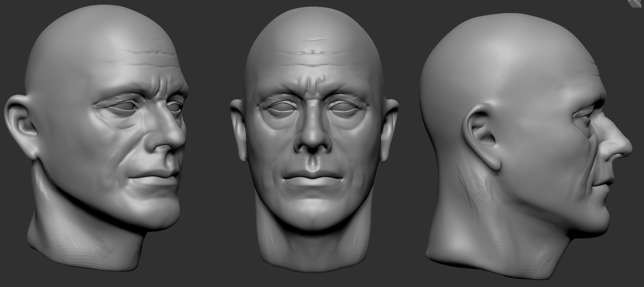The height and width of the screenshot is (287, 644).
Task: Select the side profile head model
Action: [x=525, y=147]
